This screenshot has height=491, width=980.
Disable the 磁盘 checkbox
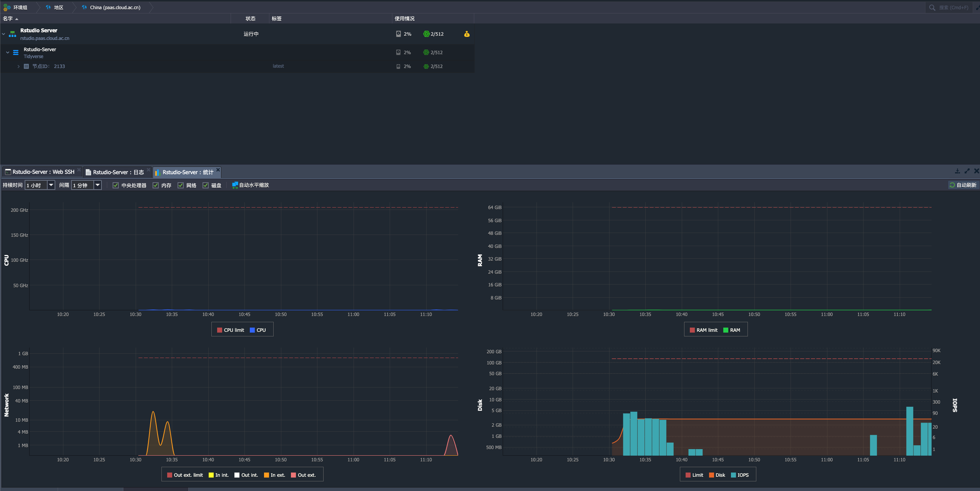pyautogui.click(x=206, y=185)
